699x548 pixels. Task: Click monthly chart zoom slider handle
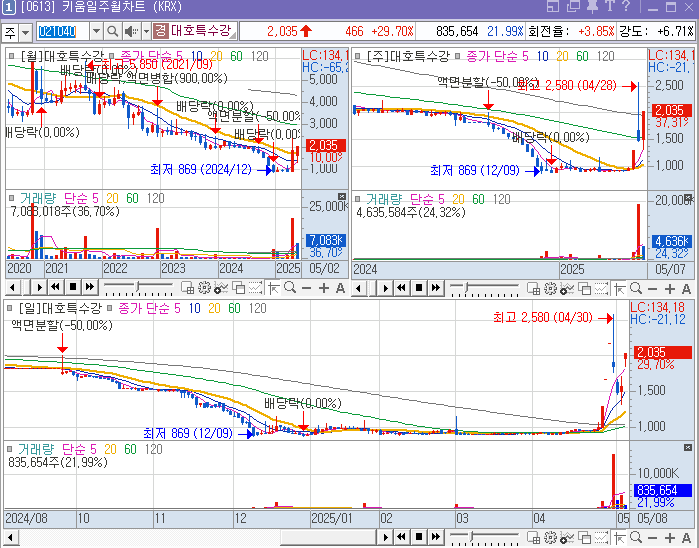[x=139, y=287]
